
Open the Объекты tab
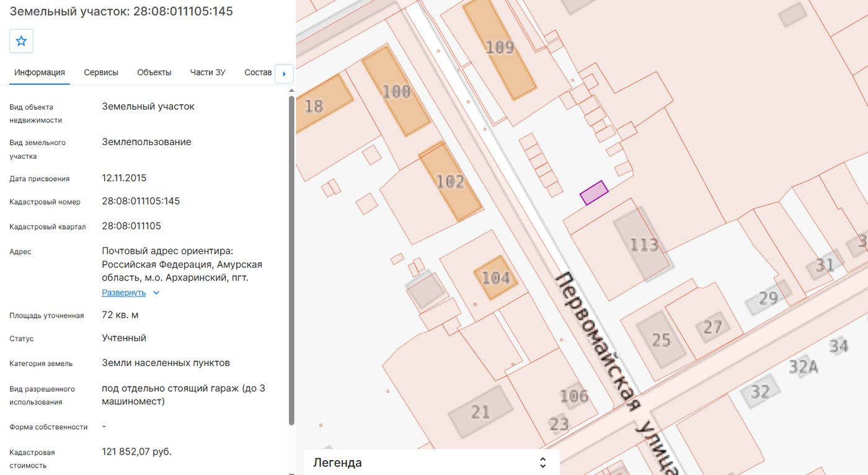(154, 73)
